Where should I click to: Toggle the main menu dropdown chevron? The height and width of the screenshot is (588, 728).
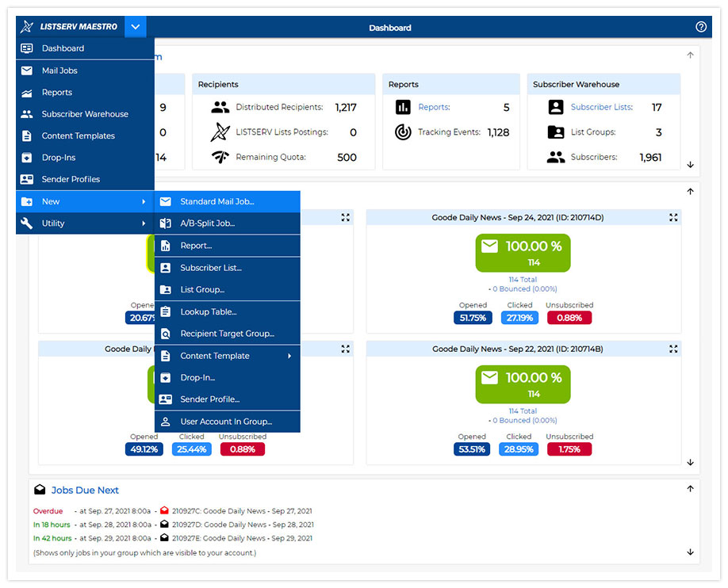point(135,26)
